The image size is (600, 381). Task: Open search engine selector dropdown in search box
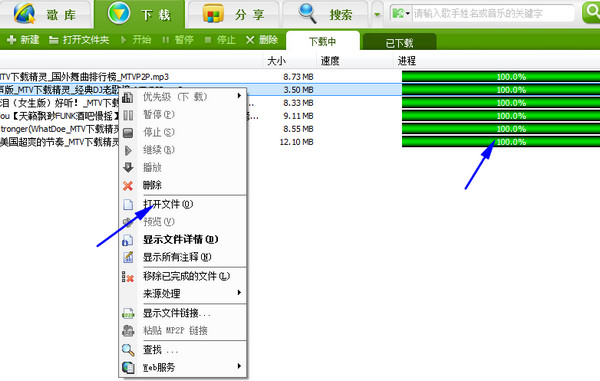tap(400, 14)
